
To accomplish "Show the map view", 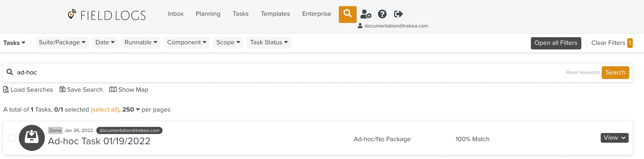I will [x=129, y=90].
